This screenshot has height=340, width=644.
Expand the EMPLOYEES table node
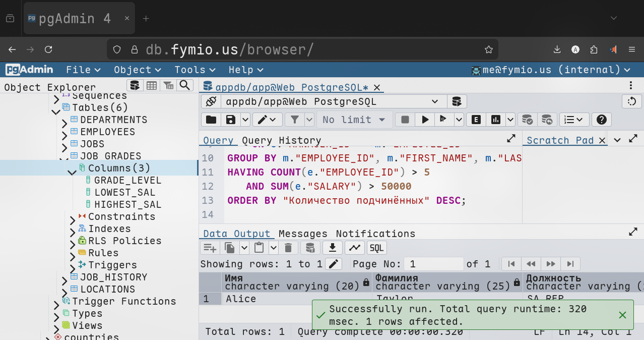click(x=65, y=135)
